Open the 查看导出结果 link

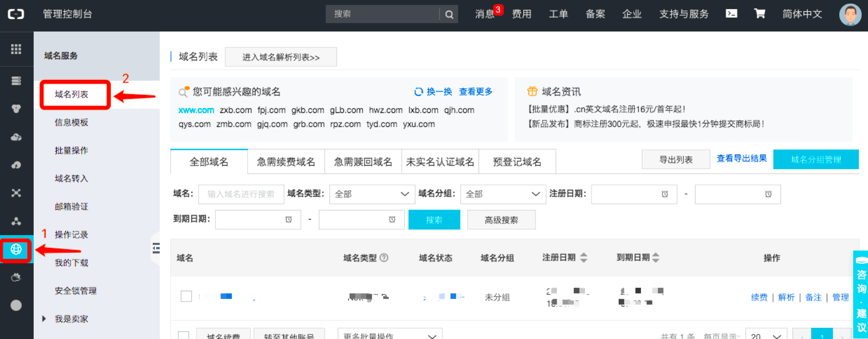click(x=741, y=158)
